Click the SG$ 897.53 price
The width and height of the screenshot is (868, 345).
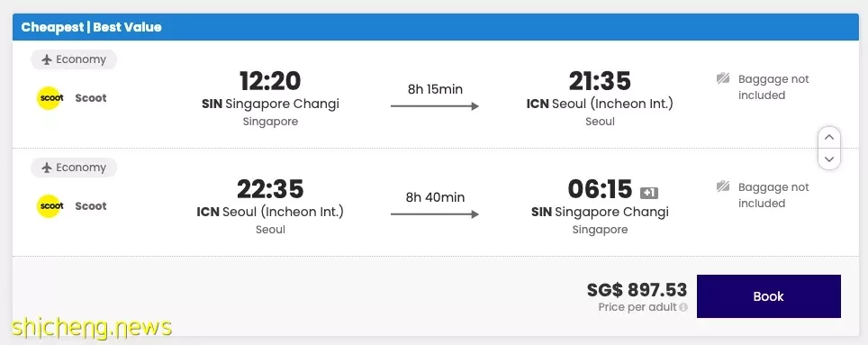click(x=637, y=290)
